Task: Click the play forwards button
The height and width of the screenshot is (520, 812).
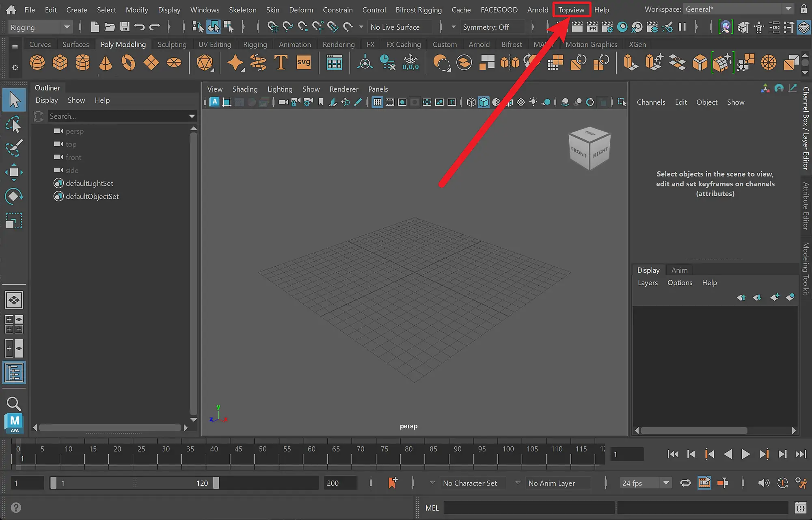Action: point(745,454)
